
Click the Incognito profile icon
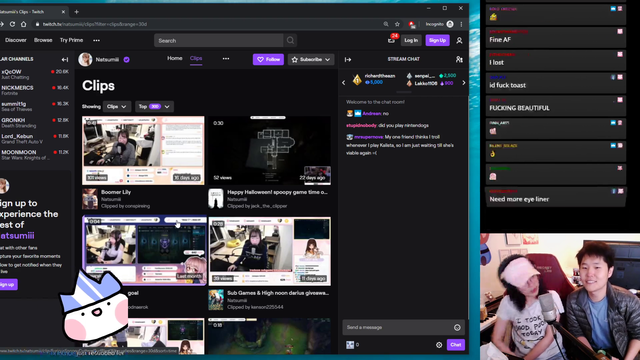coord(450,24)
